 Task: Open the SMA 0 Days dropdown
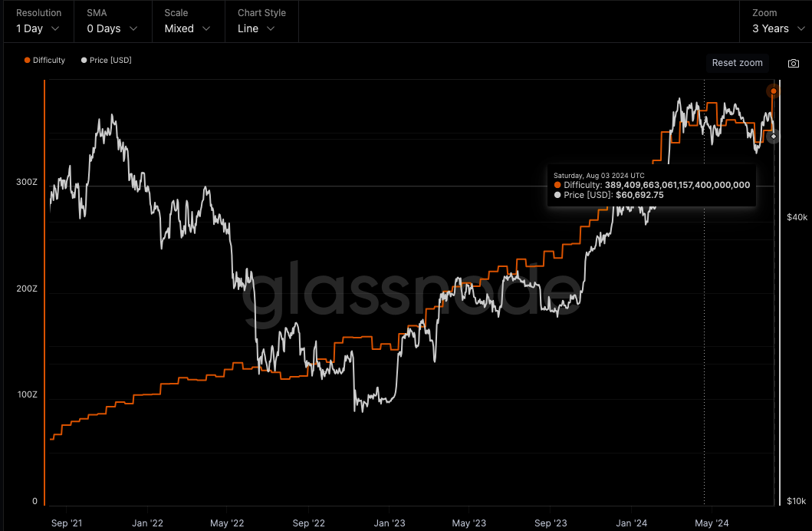(x=113, y=21)
